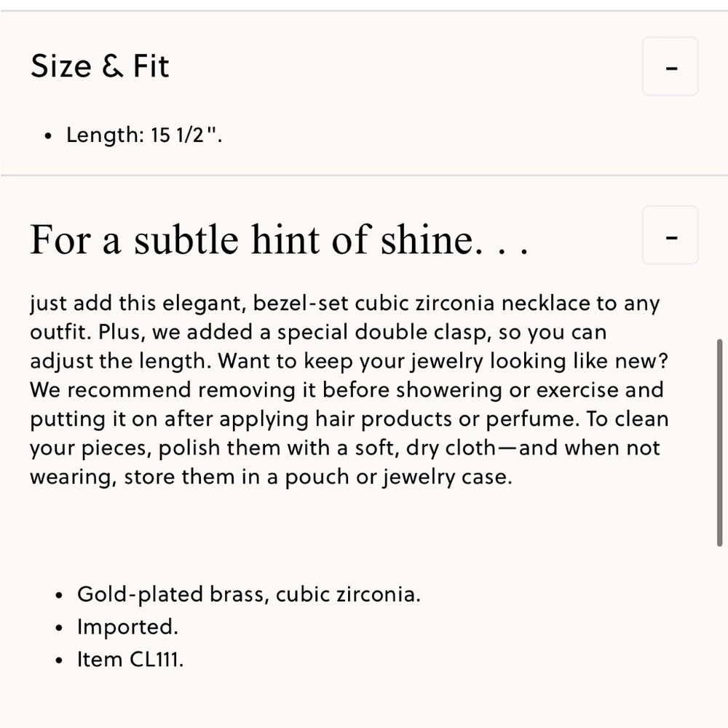The height and width of the screenshot is (728, 728).
Task: Click the Size & Fit heading
Action: (x=100, y=66)
